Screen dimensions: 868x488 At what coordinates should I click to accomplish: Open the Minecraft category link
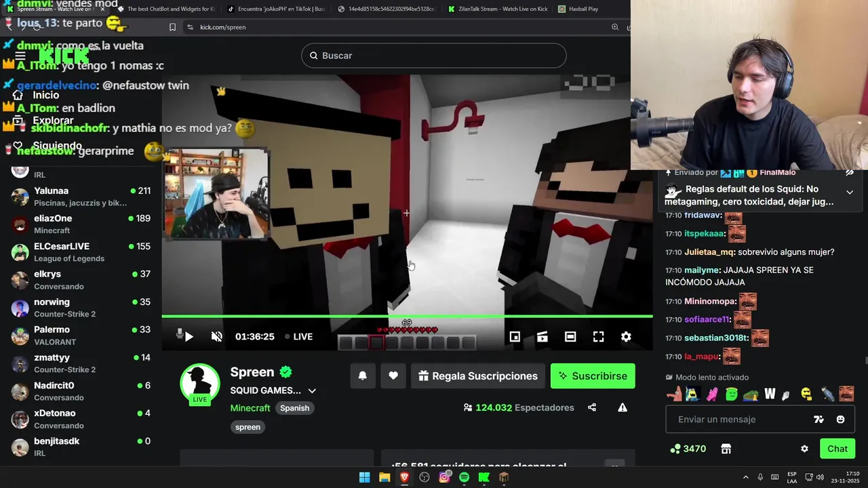(250, 408)
